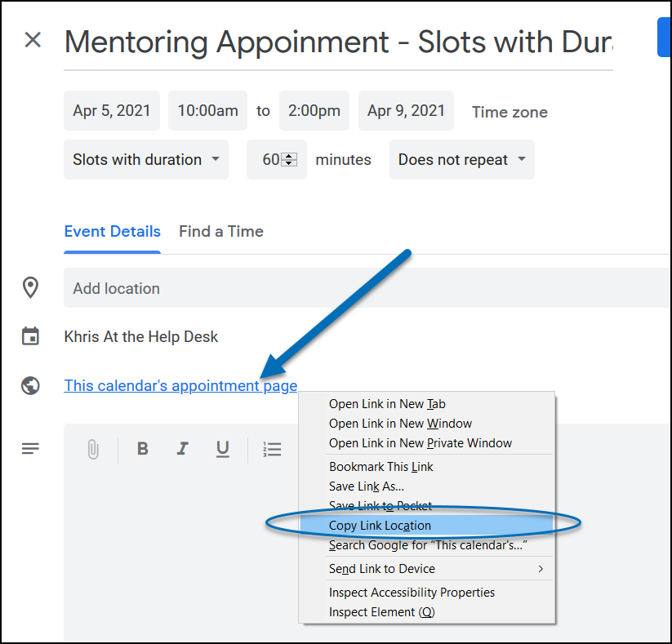Image resolution: width=672 pixels, height=644 pixels.
Task: Click the globe icon beside appointment link
Action: [31, 386]
